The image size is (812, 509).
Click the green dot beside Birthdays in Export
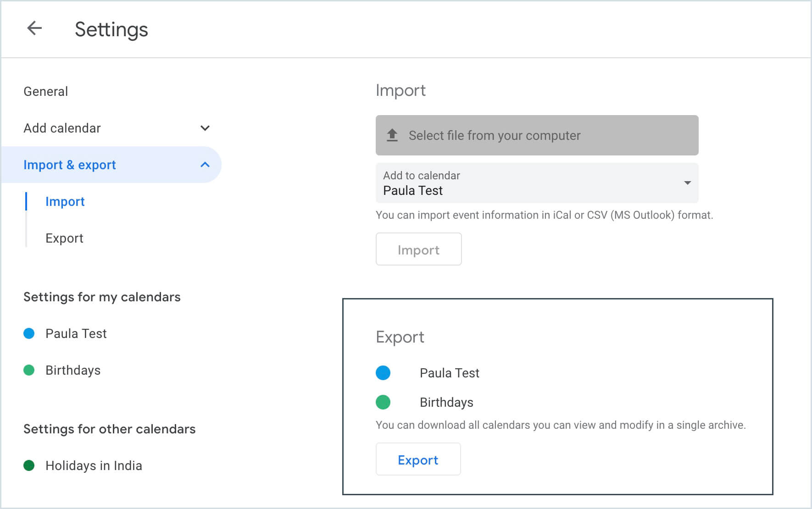point(383,402)
